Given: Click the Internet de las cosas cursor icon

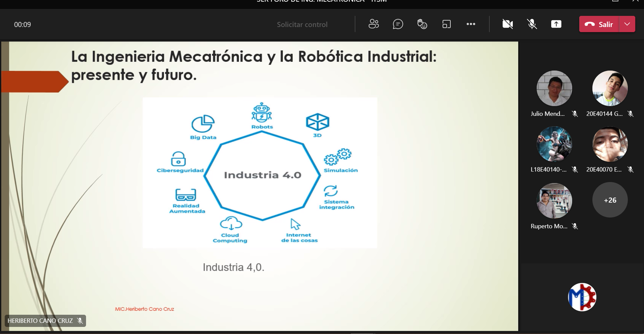Looking at the screenshot, I should (x=296, y=224).
